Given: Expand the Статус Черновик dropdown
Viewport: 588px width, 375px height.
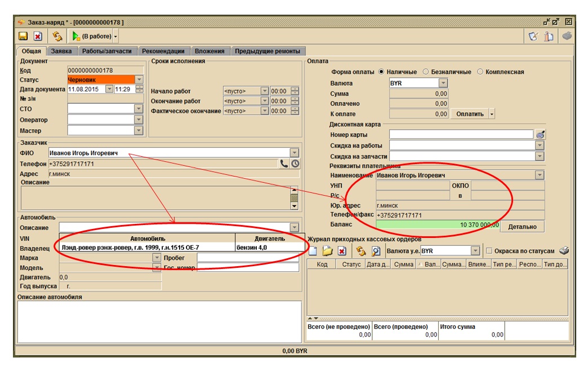Looking at the screenshot, I should [x=139, y=80].
